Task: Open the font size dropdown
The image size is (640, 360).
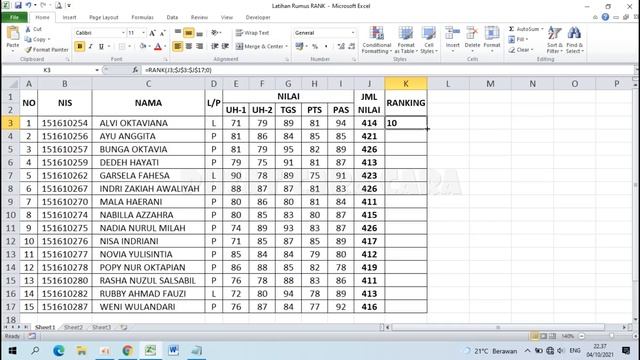Action: pyautogui.click(x=143, y=33)
